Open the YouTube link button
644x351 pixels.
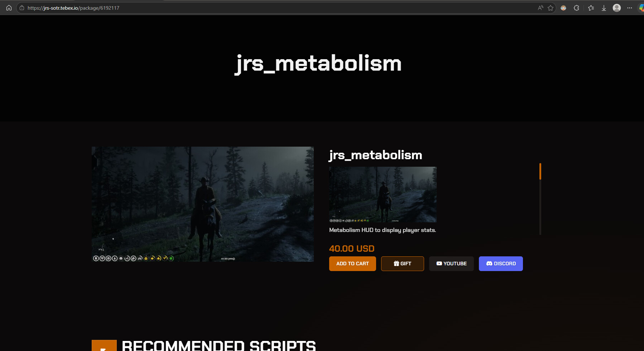click(x=451, y=264)
